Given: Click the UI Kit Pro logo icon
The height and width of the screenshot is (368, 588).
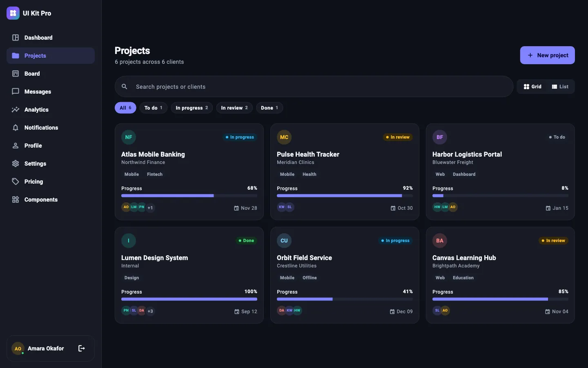Looking at the screenshot, I should pos(13,13).
